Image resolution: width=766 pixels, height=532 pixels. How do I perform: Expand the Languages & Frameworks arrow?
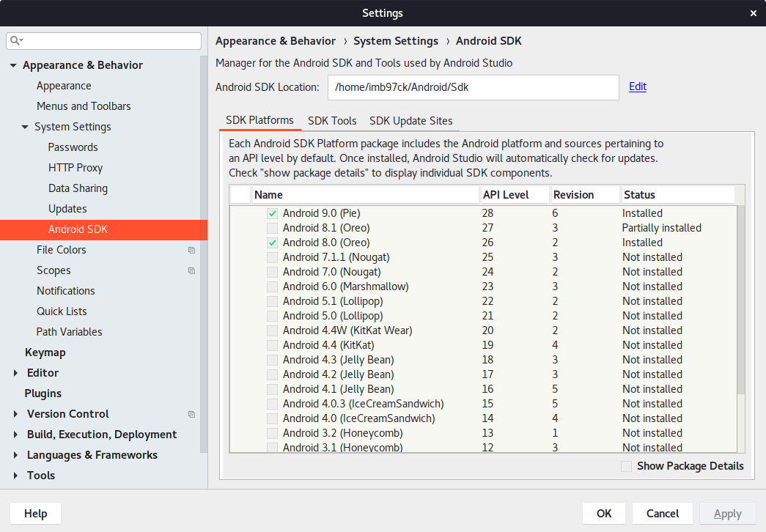pyautogui.click(x=15, y=455)
